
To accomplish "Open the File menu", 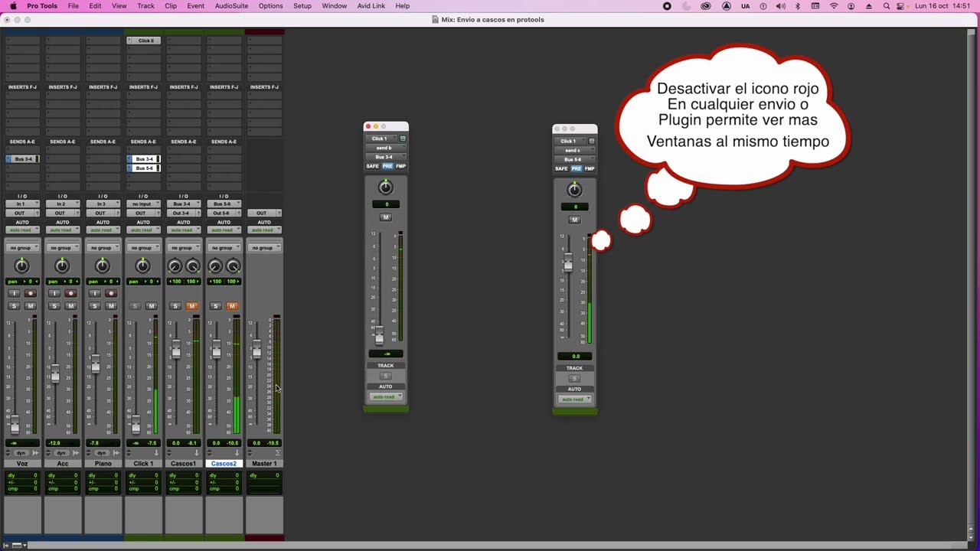I will pos(73,6).
